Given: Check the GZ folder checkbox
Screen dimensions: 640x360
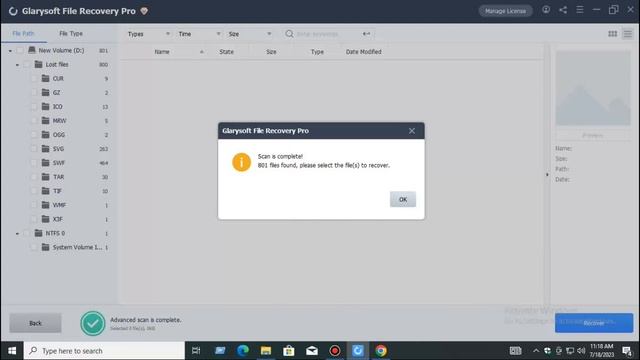Looking at the screenshot, I should click(34, 93).
